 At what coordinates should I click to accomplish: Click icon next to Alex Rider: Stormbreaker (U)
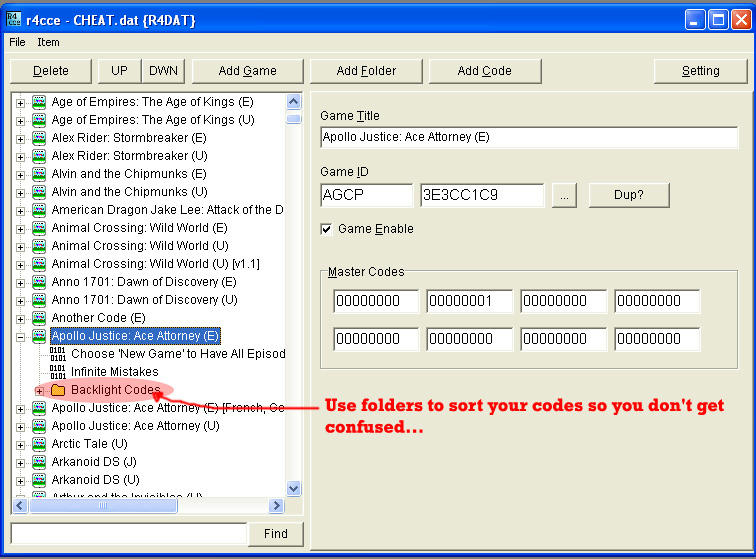click(39, 156)
